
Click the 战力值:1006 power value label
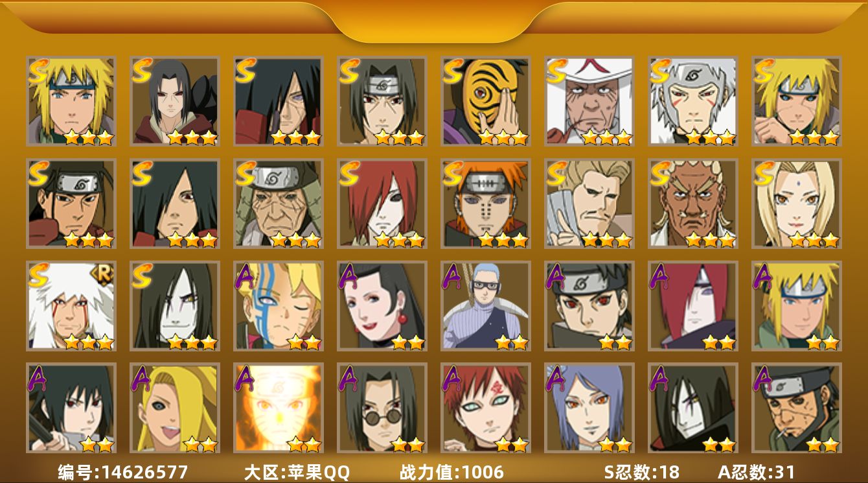451,472
